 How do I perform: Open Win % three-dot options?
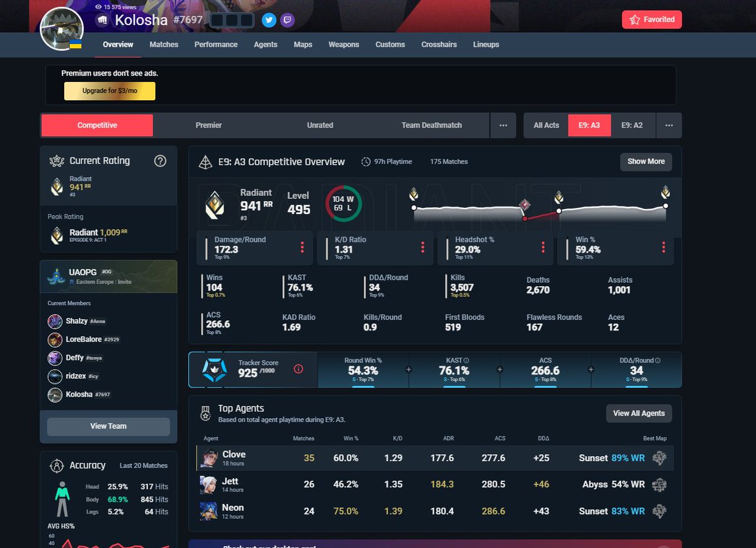pyautogui.click(x=663, y=247)
